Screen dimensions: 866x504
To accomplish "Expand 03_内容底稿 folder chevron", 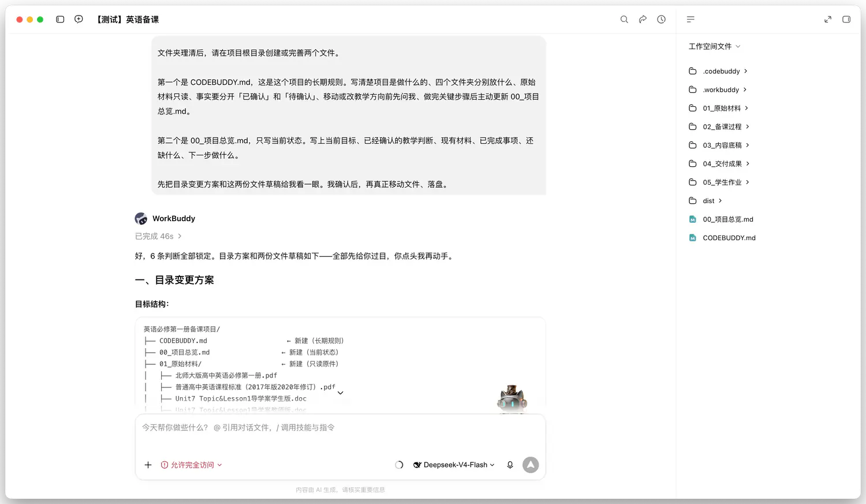I will (x=748, y=145).
